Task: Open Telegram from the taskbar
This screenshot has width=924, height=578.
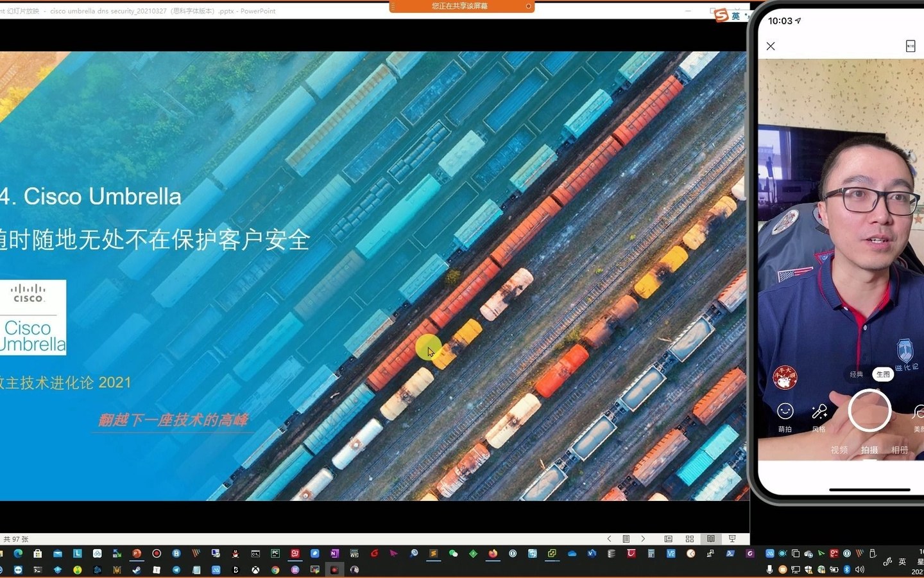Action: click(x=176, y=570)
